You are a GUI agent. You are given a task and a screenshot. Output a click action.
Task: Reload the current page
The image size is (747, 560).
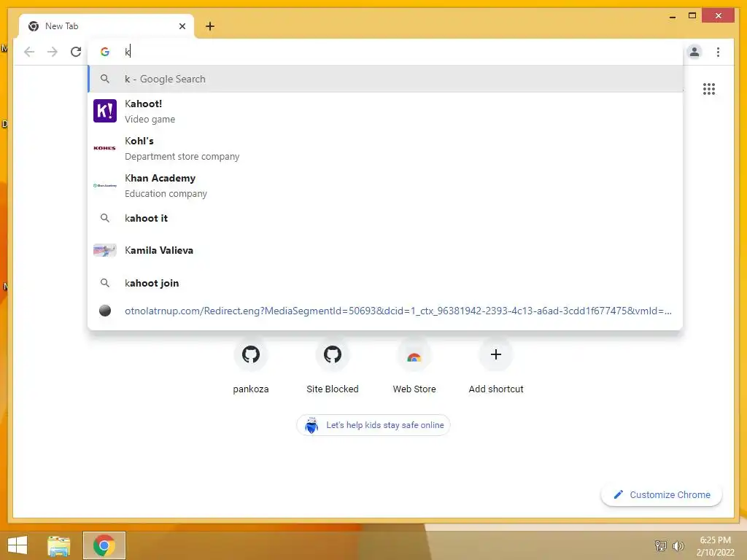[x=76, y=52]
